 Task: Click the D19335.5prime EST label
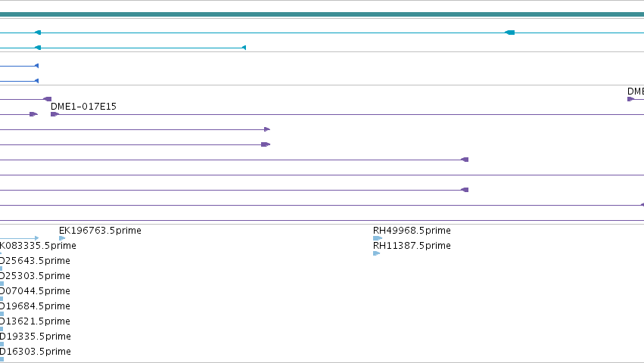pos(36,337)
